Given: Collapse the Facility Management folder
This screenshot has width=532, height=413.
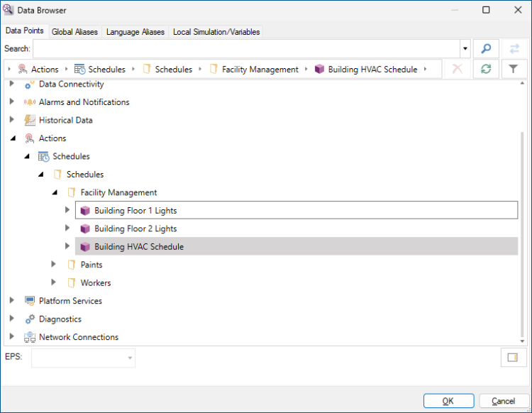Looking at the screenshot, I should click(x=55, y=192).
